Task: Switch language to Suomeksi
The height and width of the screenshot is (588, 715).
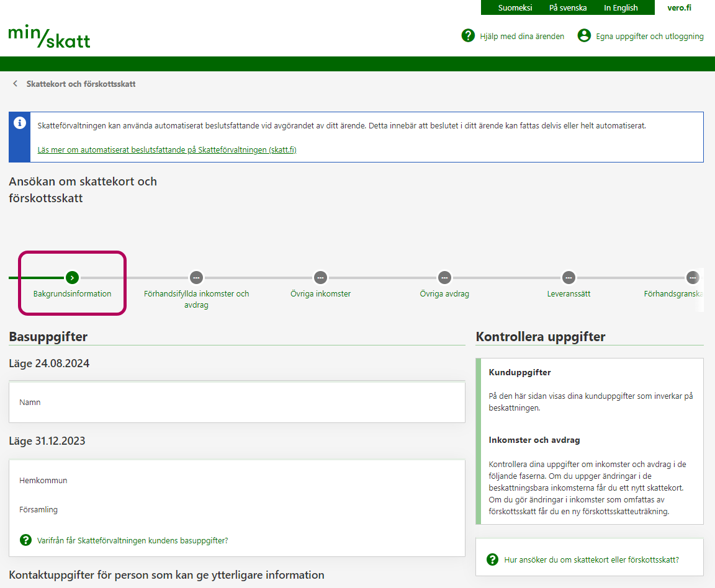Action: [x=515, y=8]
